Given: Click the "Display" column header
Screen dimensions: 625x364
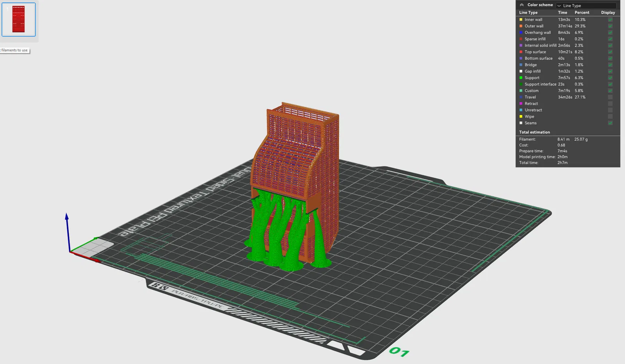Looking at the screenshot, I should pyautogui.click(x=608, y=12).
